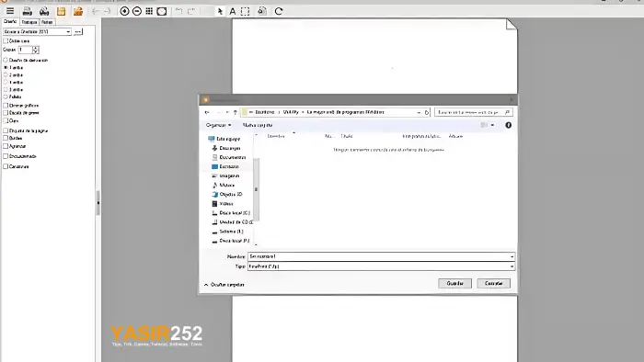The height and width of the screenshot is (362, 644).
Task: Open the recent locations dropdown arrow
Action: pos(227,112)
